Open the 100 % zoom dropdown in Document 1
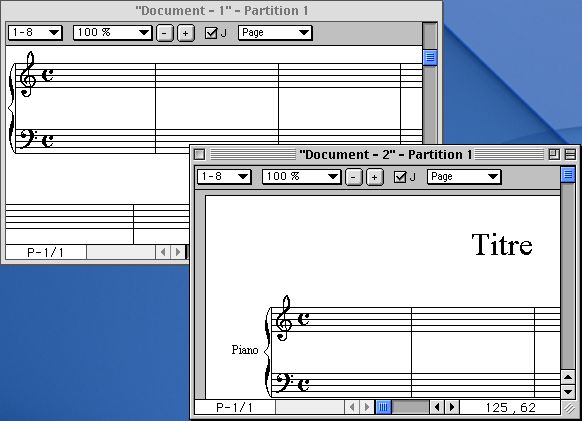The height and width of the screenshot is (421, 582). (x=112, y=33)
